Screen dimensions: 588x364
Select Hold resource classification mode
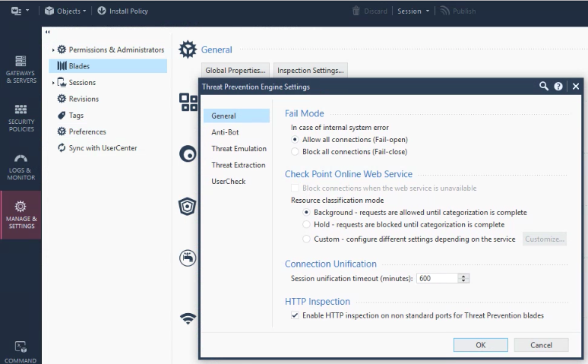click(306, 224)
